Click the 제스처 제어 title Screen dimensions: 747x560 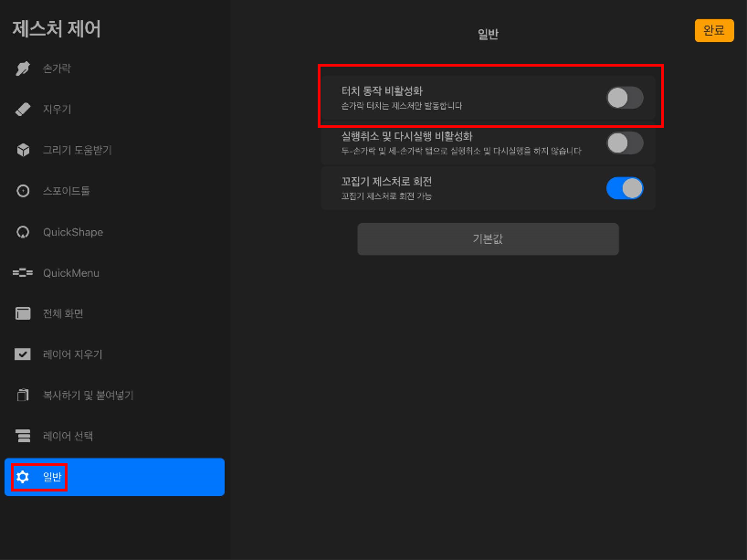pyautogui.click(x=57, y=28)
